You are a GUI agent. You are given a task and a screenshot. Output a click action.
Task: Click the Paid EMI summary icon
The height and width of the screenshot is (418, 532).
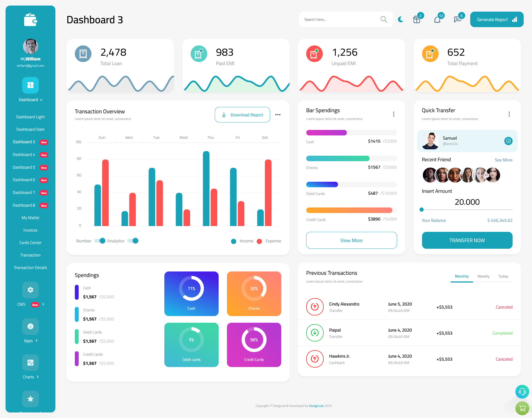[199, 53]
